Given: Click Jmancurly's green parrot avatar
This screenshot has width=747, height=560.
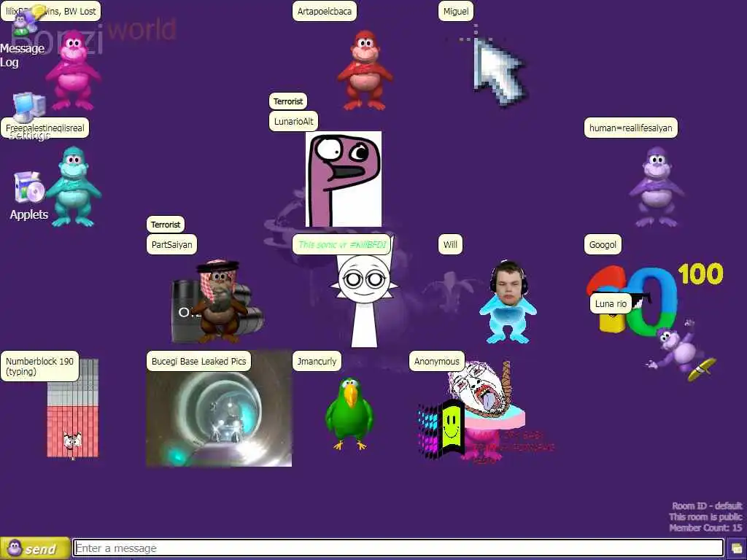Looking at the screenshot, I should 349,413.
